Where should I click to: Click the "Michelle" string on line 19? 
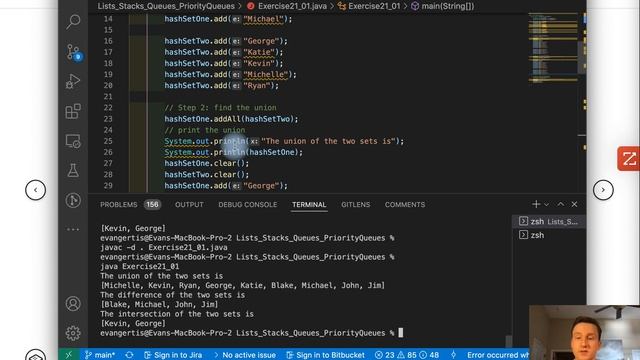[x=265, y=74]
